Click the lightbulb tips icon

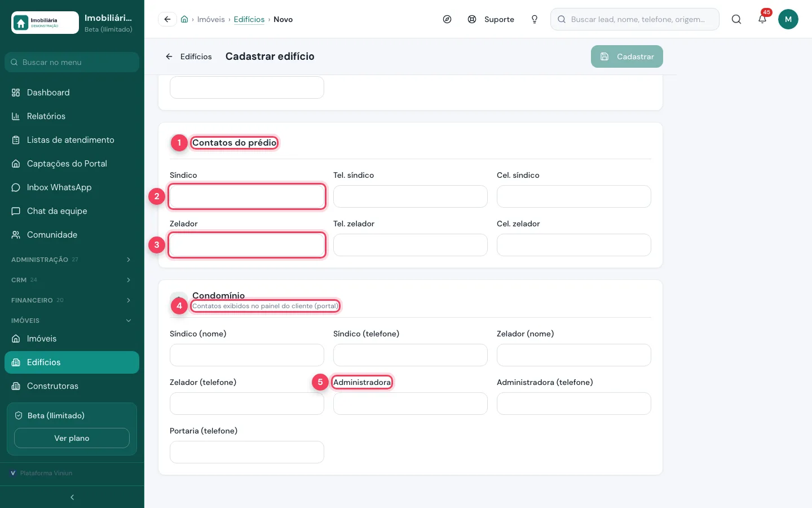[x=535, y=19]
